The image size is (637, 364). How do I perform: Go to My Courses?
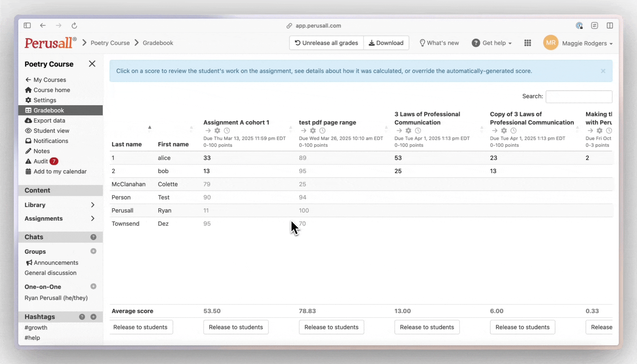(46, 80)
